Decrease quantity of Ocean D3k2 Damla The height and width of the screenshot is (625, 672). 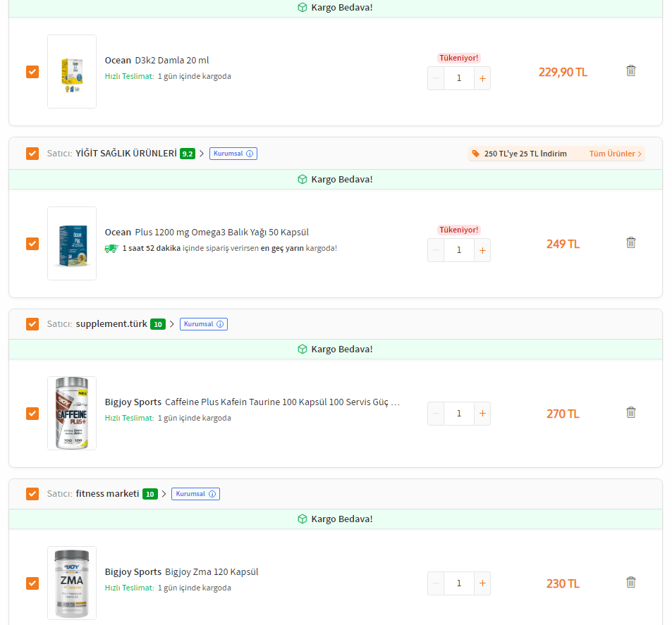436,78
